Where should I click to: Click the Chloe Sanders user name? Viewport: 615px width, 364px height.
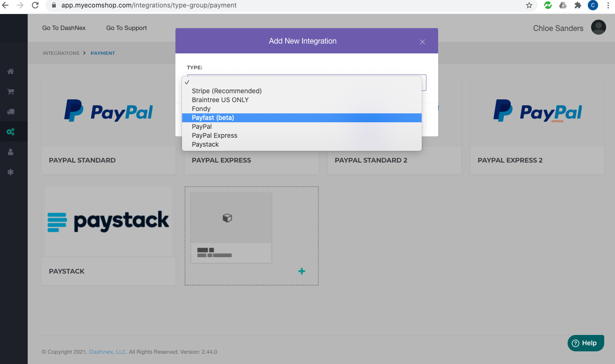click(558, 28)
